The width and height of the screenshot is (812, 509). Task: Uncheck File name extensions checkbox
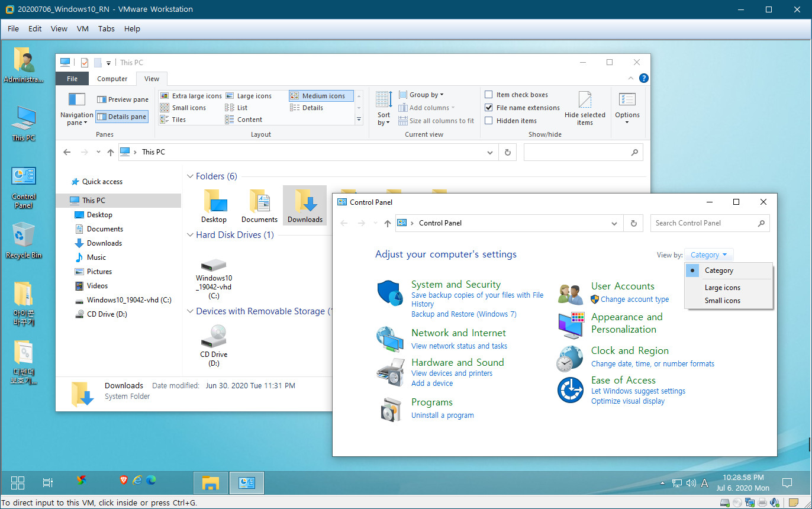(x=488, y=108)
